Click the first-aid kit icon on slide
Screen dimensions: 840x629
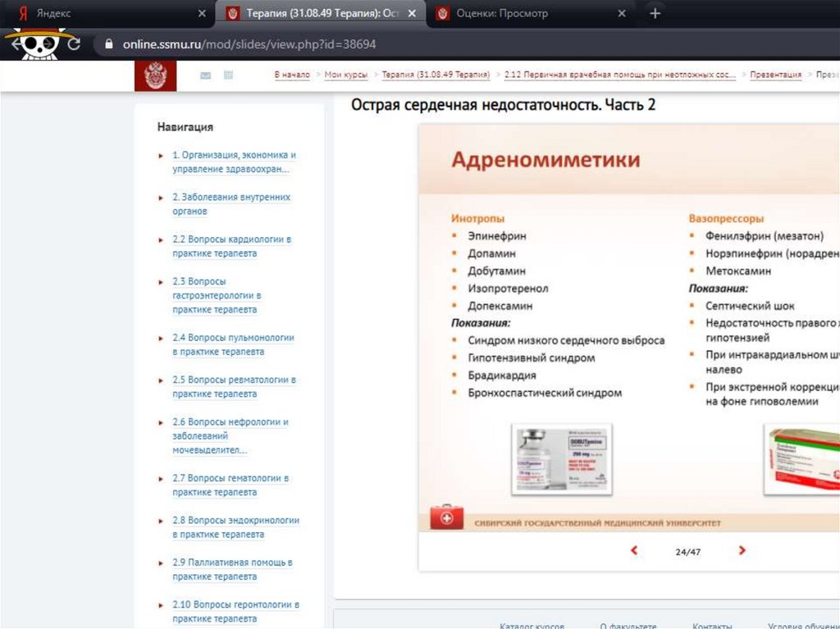click(x=447, y=517)
